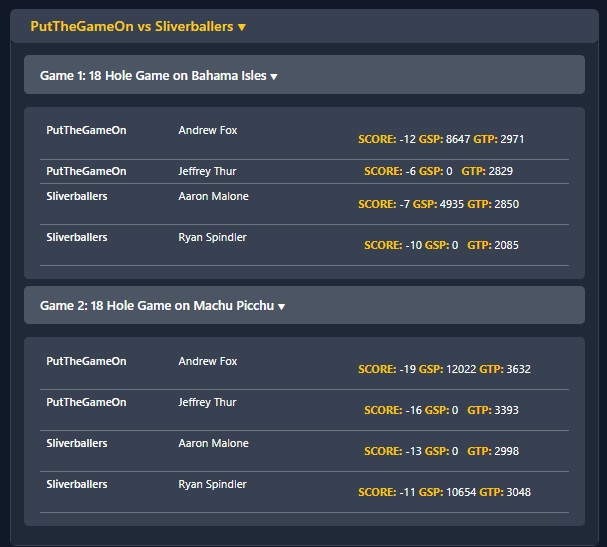607x547 pixels.
Task: Select Aaron Malone in Game 2
Action: [213, 443]
